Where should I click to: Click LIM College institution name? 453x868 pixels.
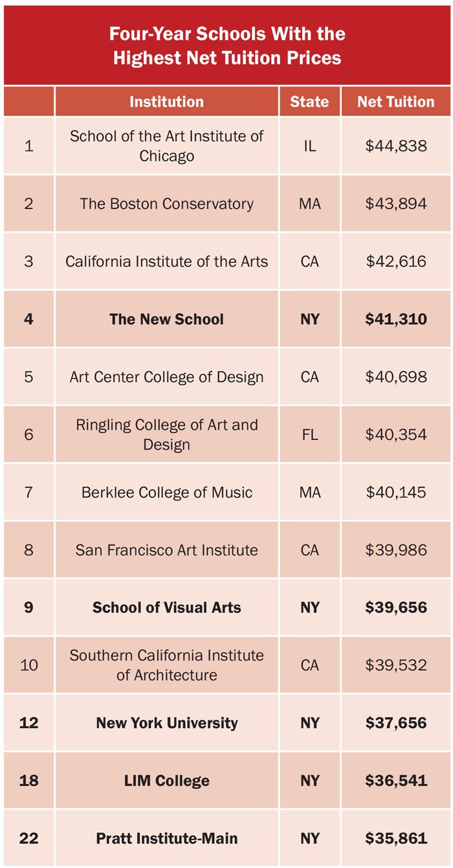(x=166, y=781)
